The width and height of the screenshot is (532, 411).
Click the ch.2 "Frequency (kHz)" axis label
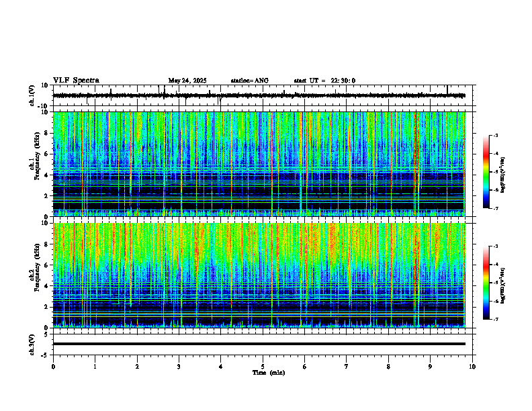pos(37,267)
